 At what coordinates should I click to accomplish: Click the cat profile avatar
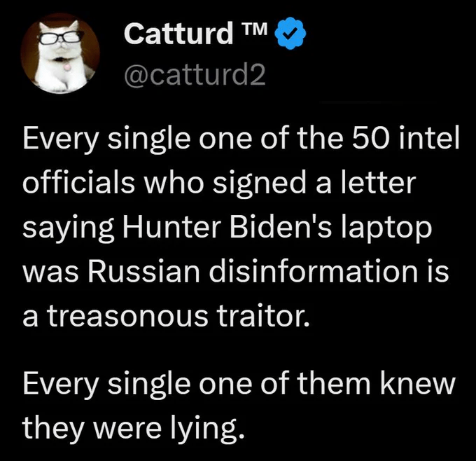tap(59, 55)
